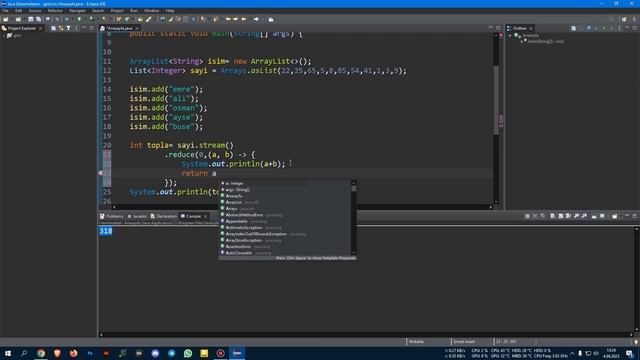Click the Save All toolbar icon
This screenshot has width=640, height=360.
point(38,19)
